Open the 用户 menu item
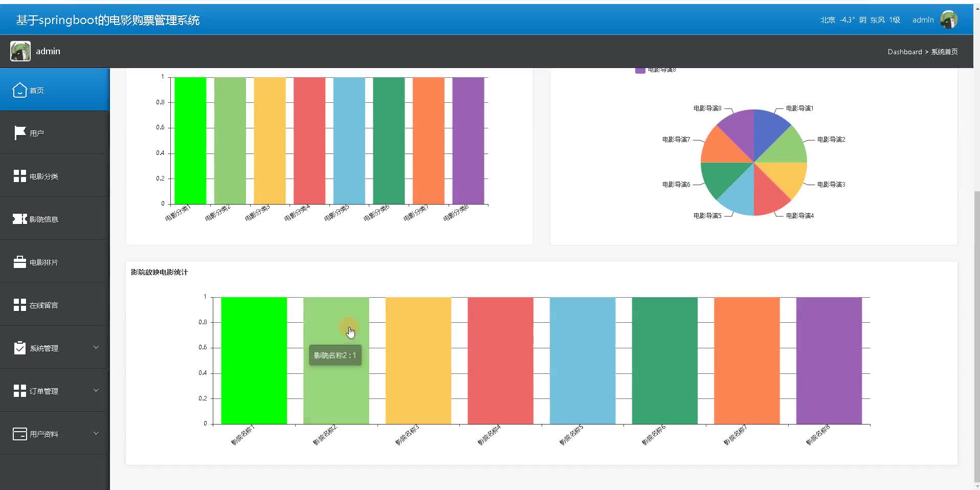Image resolution: width=980 pixels, height=490 pixels. pyautogui.click(x=55, y=133)
